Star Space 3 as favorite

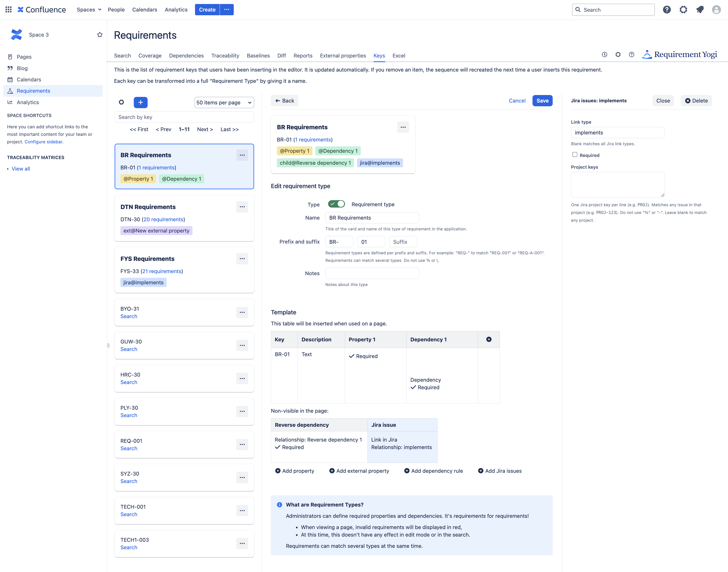pyautogui.click(x=100, y=34)
